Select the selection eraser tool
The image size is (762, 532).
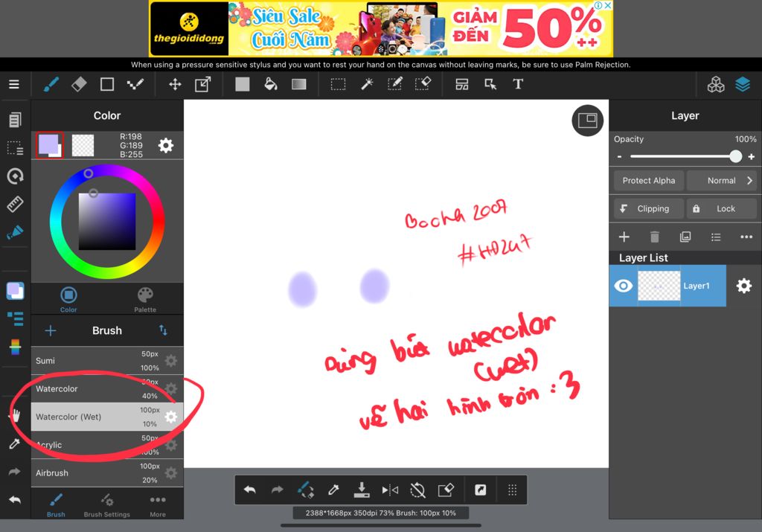tap(423, 84)
